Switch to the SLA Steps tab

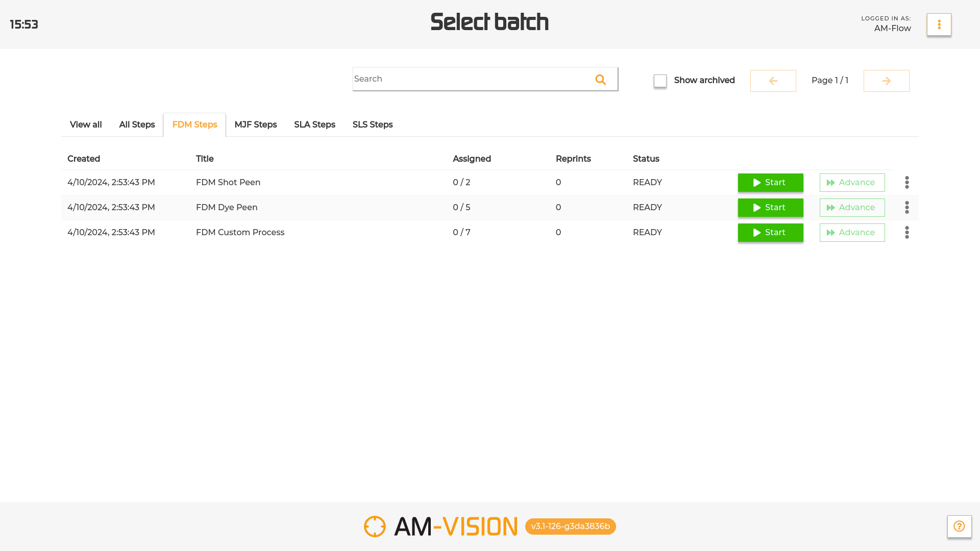click(x=314, y=124)
